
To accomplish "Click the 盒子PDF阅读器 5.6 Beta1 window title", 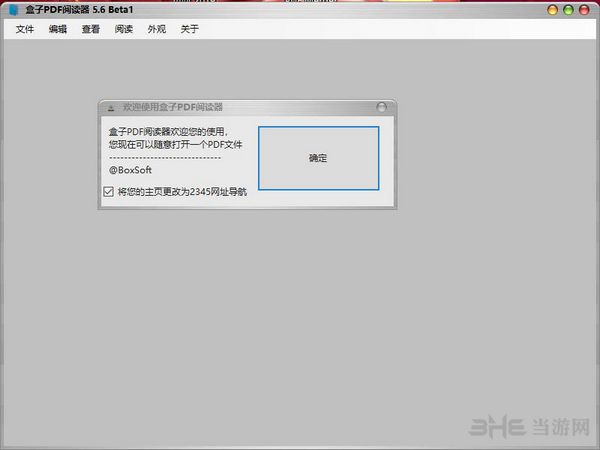I will (x=79, y=10).
